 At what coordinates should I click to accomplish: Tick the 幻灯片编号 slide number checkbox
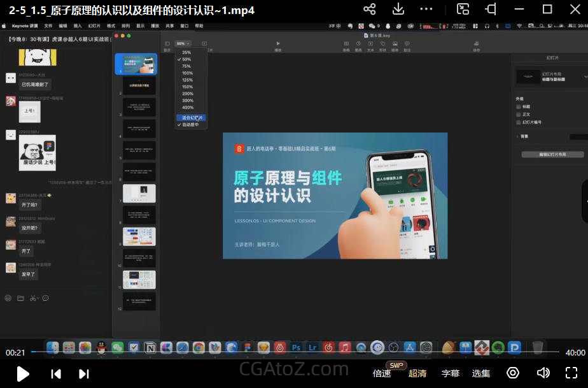[519, 122]
